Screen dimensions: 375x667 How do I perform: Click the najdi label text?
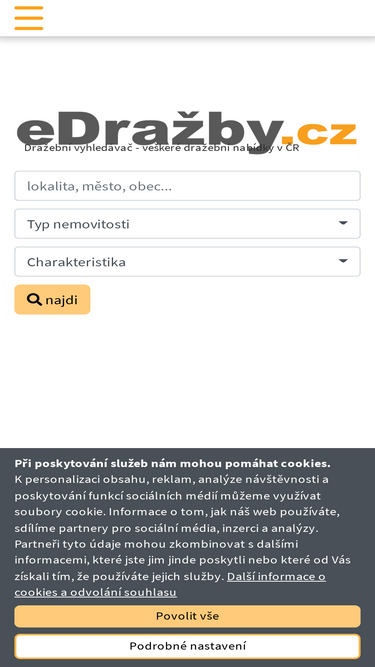point(62,300)
